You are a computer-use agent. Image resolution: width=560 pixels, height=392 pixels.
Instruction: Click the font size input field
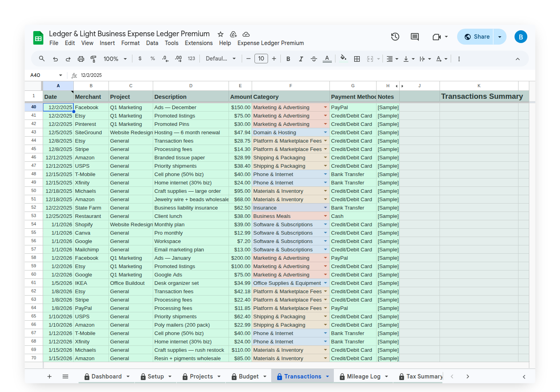261,59
